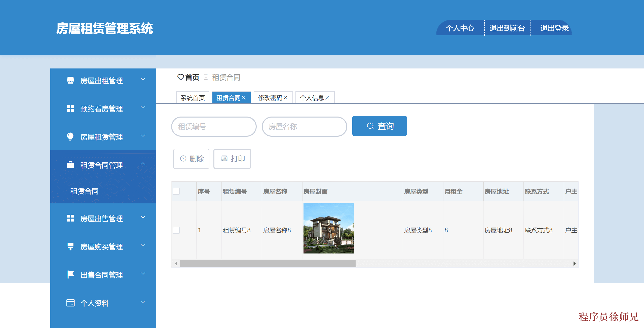Click the printer icon in 打印 button
The image size is (644, 328).
(224, 159)
